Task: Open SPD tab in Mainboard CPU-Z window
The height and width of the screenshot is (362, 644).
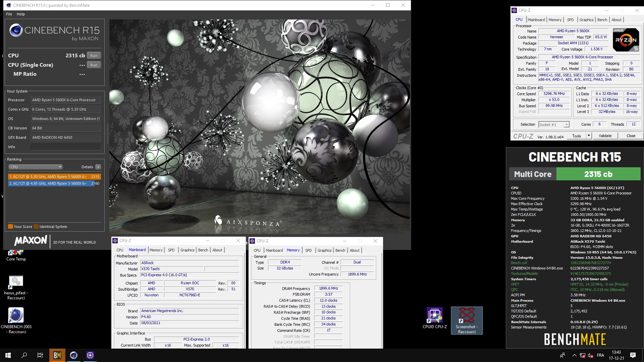Action: coord(171,250)
